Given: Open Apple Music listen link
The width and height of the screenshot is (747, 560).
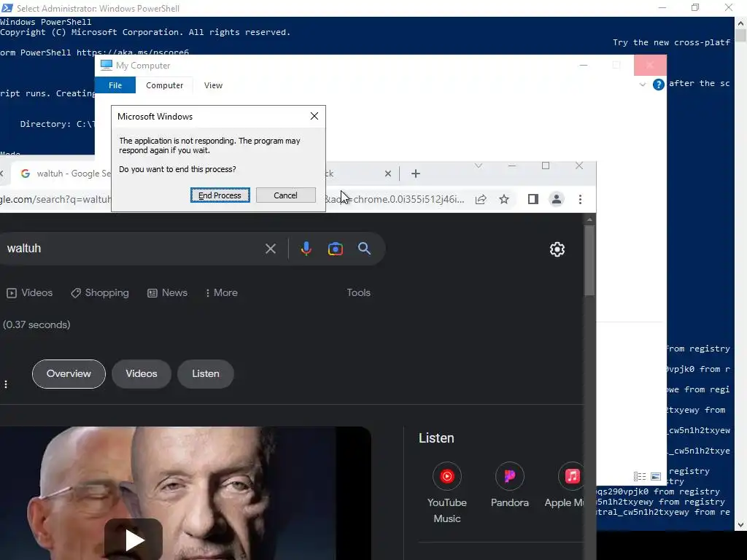Looking at the screenshot, I should click(x=565, y=485).
